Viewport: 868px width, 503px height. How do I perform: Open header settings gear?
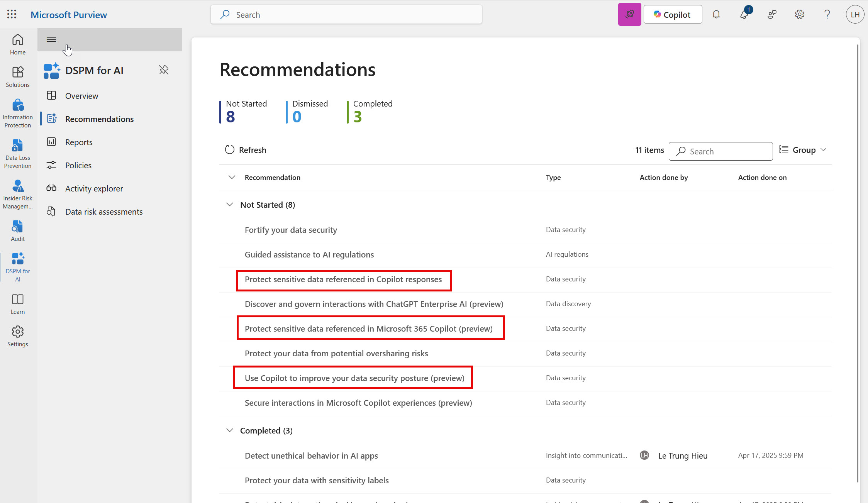click(800, 14)
